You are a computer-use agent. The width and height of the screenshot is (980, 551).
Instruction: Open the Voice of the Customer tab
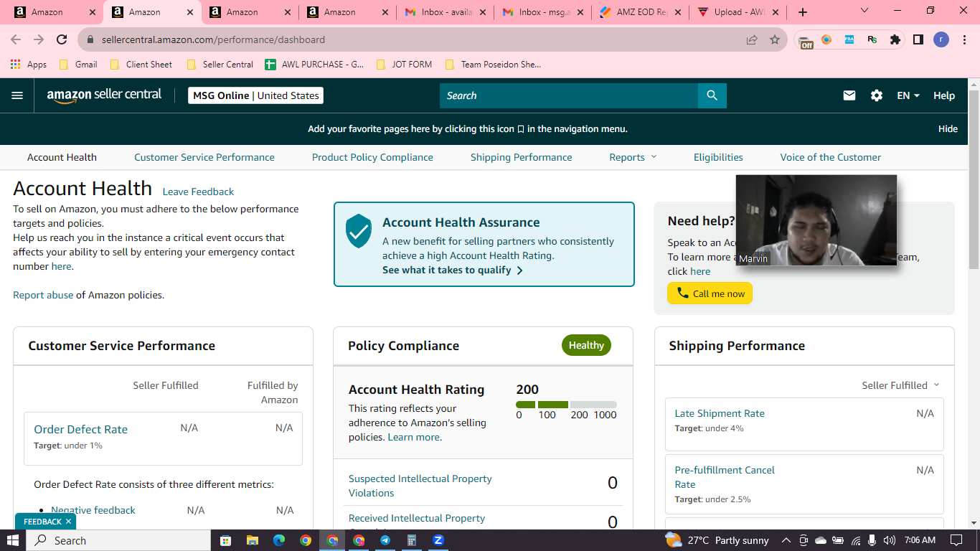[x=831, y=157]
